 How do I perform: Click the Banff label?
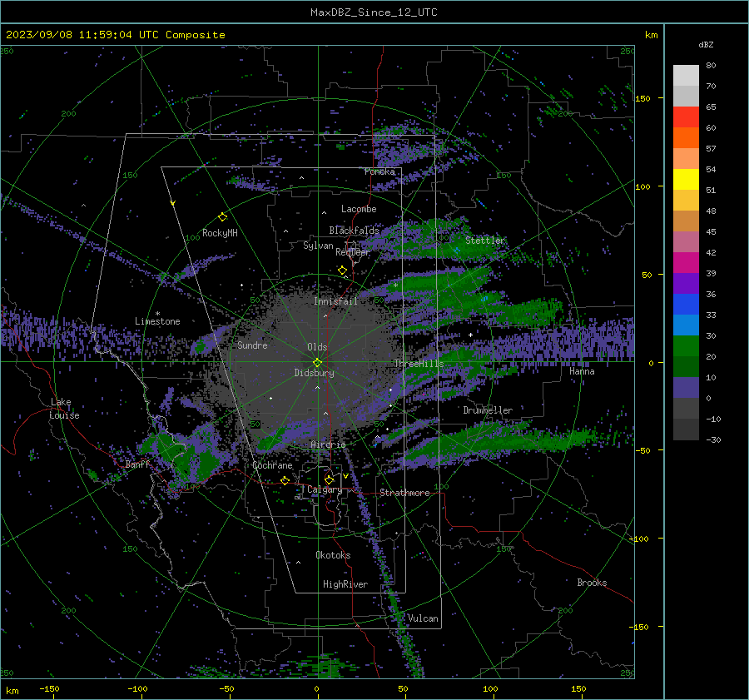(x=137, y=464)
